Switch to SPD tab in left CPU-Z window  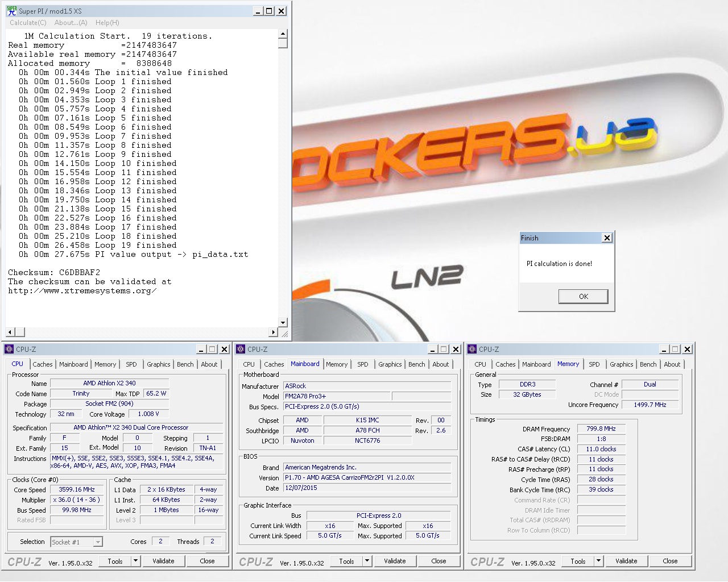point(131,364)
